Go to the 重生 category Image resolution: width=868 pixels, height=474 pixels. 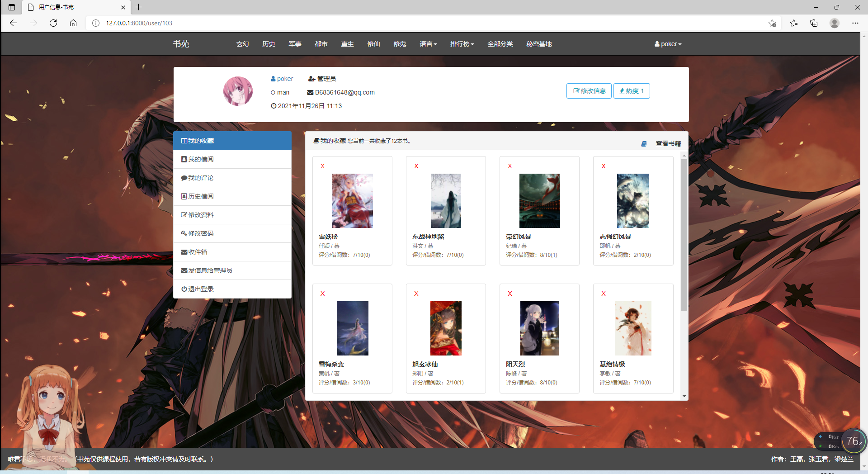click(348, 44)
